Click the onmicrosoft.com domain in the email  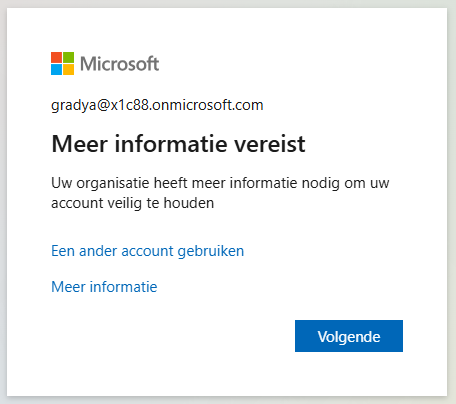click(207, 105)
